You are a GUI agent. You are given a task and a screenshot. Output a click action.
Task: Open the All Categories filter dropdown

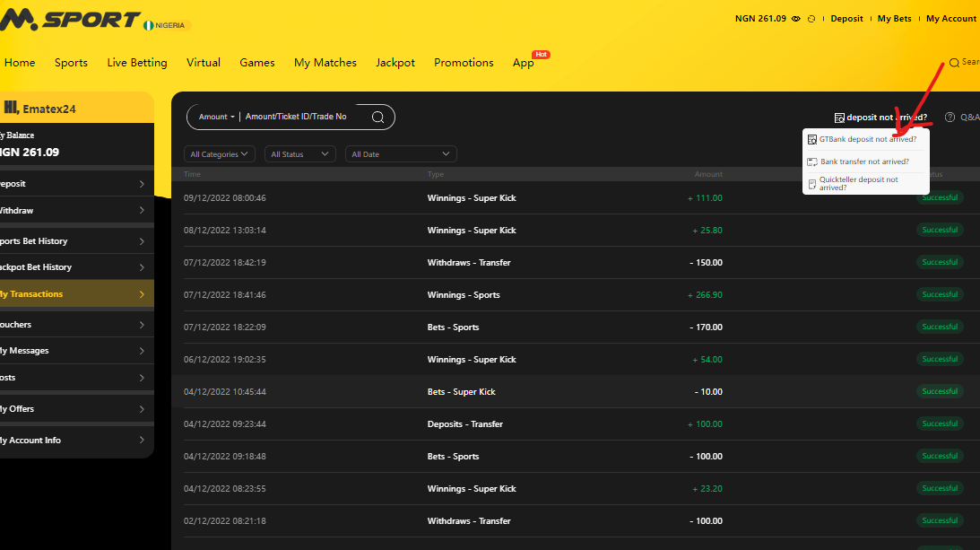(x=219, y=153)
